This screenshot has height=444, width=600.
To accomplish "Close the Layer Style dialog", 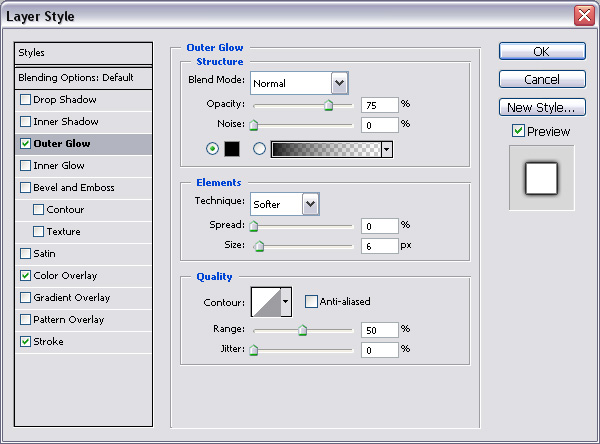I will click(584, 15).
